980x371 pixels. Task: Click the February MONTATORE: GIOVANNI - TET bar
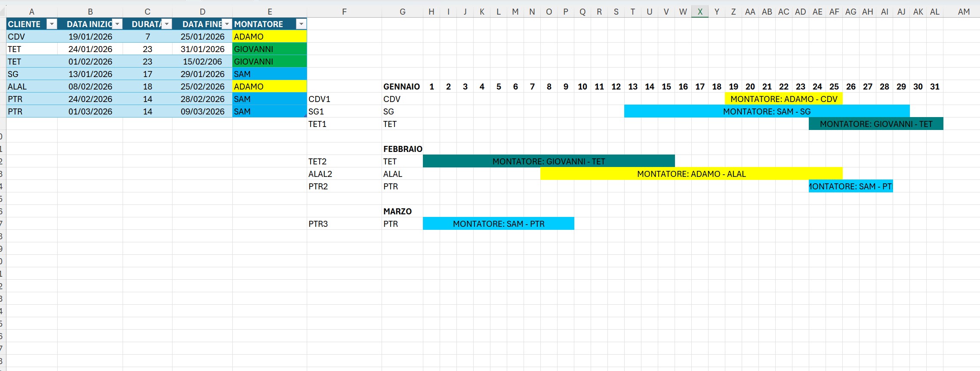click(549, 161)
